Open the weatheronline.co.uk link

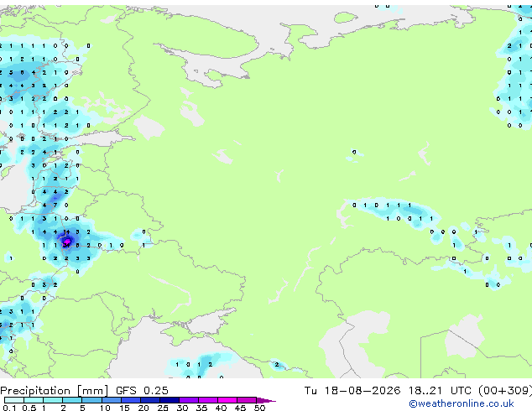tap(462, 403)
